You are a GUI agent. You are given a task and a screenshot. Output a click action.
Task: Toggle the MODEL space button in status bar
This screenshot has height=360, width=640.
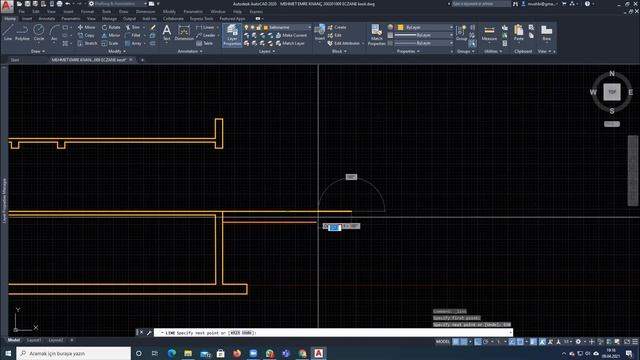(443, 342)
